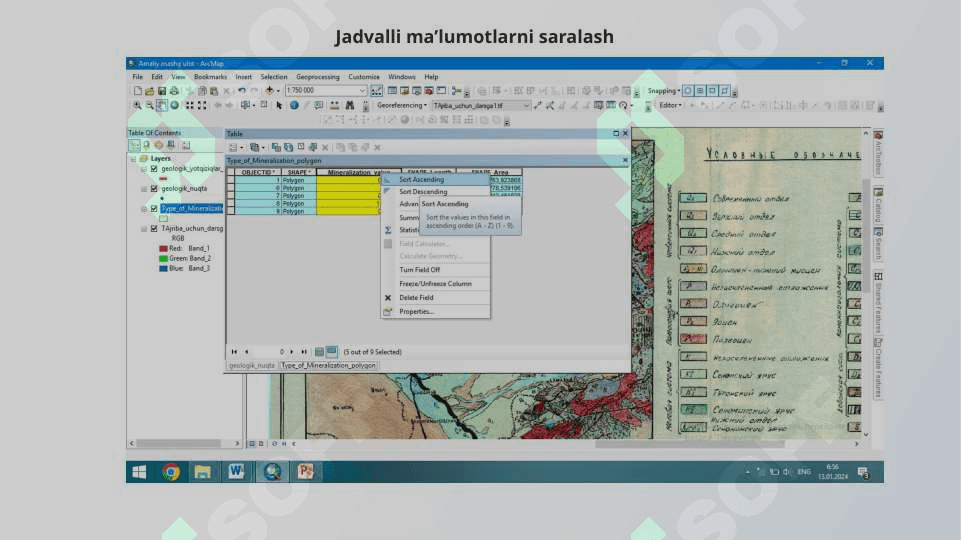Open the File menu
The width and height of the screenshot is (961, 540).
[x=137, y=77]
